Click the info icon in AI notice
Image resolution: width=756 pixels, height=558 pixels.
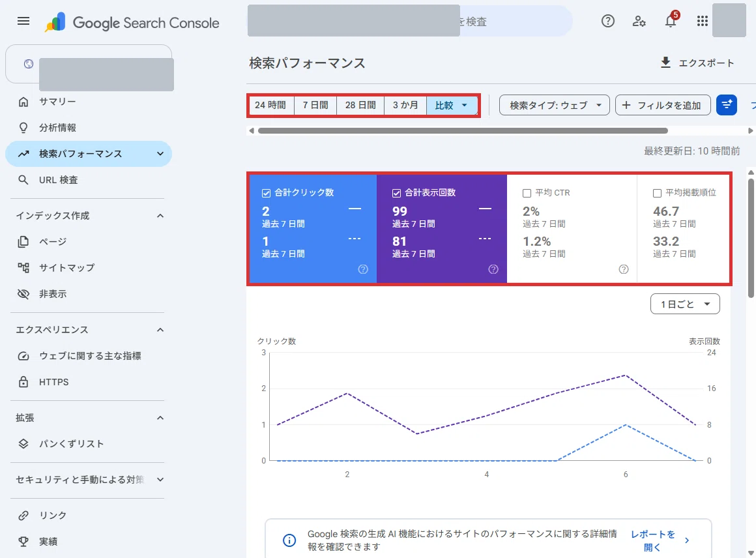[289, 540]
